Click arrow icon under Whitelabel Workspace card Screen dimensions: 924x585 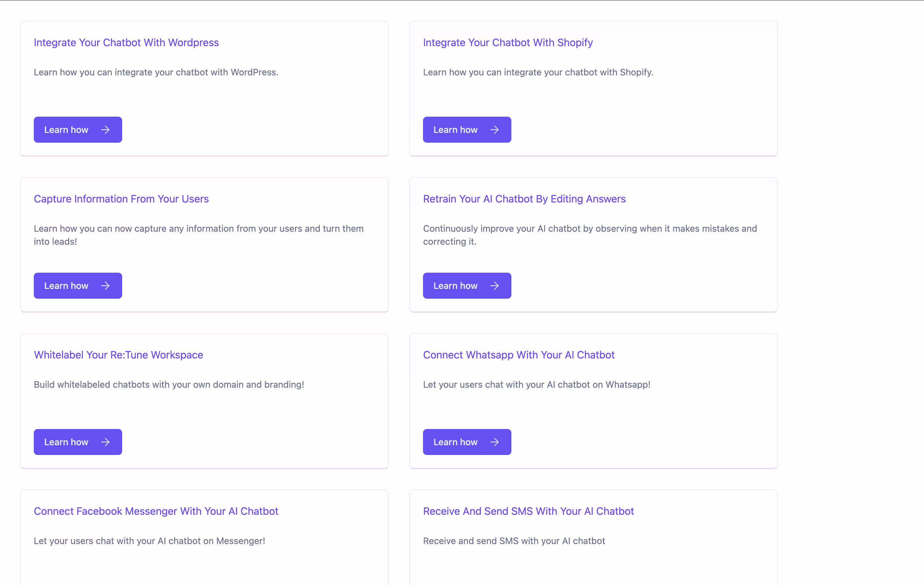click(105, 442)
